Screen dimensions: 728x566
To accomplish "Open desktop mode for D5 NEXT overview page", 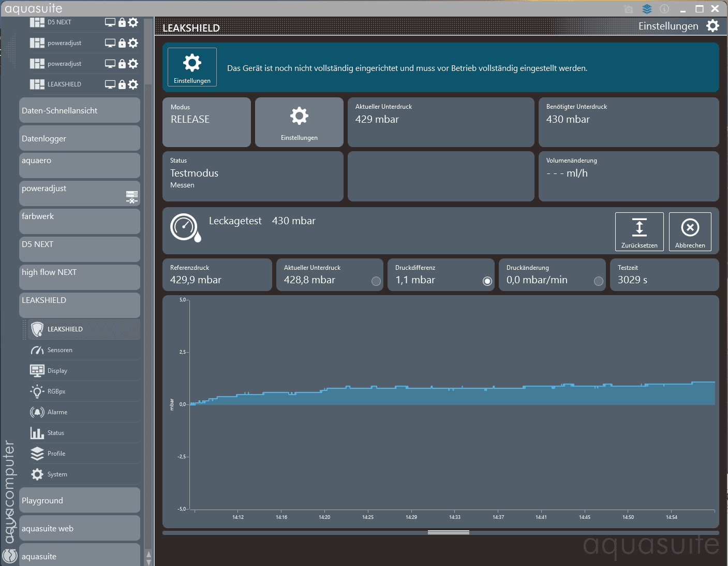I will (x=110, y=22).
